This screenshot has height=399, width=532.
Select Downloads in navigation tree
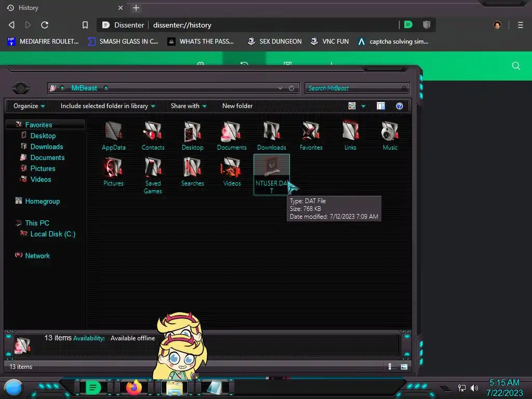47,147
